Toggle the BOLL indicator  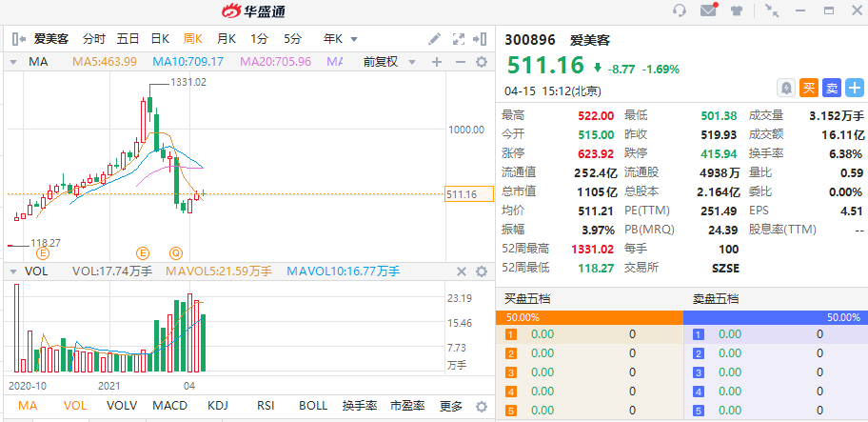[x=312, y=405]
